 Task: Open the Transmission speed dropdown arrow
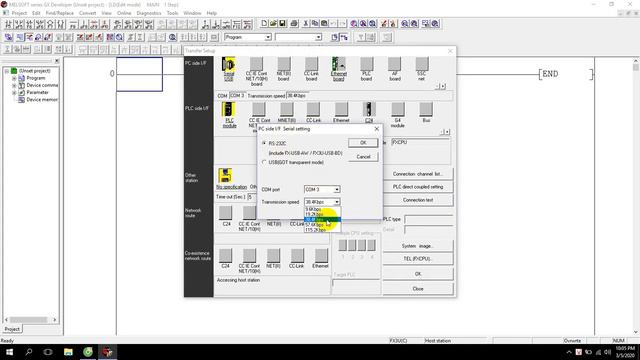[x=337, y=202]
